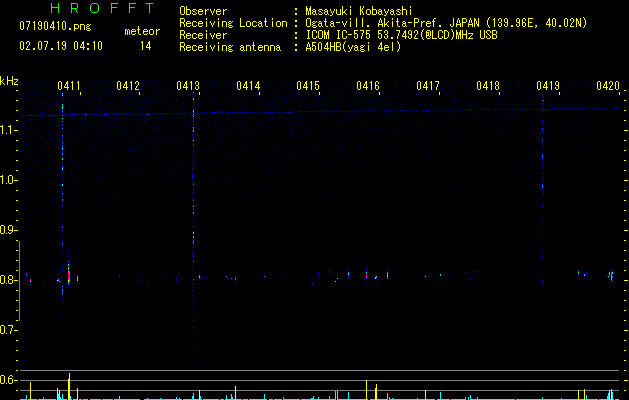The width and height of the screenshot is (629, 400).
Task: Click the 0414 time marker
Action: coord(248,85)
